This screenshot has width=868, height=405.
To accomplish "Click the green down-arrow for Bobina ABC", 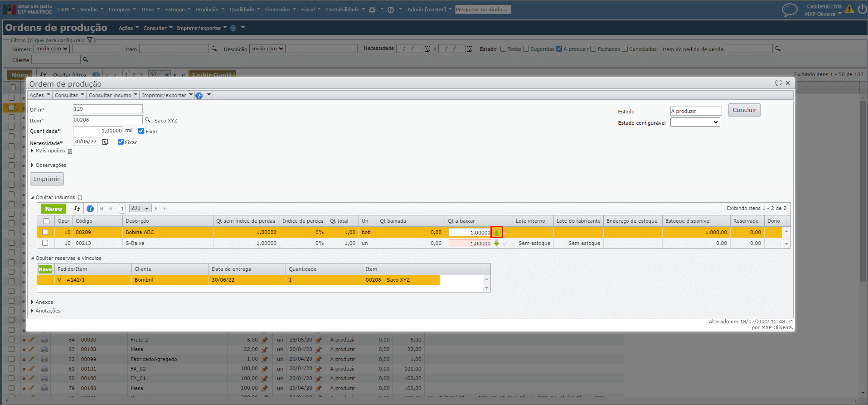I will (x=496, y=232).
